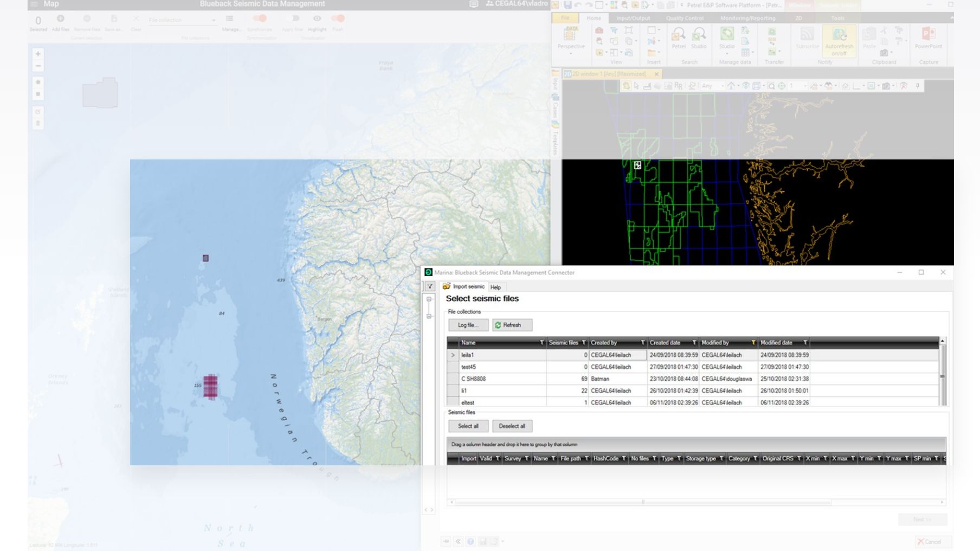Image resolution: width=980 pixels, height=551 pixels.
Task: Click the delete shapes trash icon on the map
Action: pyautogui.click(x=38, y=124)
